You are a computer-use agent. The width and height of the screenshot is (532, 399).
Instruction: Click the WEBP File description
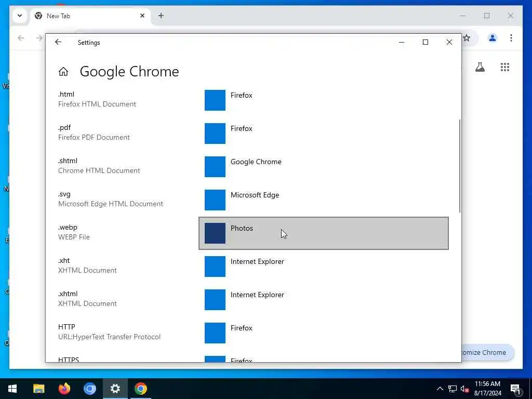74,237
